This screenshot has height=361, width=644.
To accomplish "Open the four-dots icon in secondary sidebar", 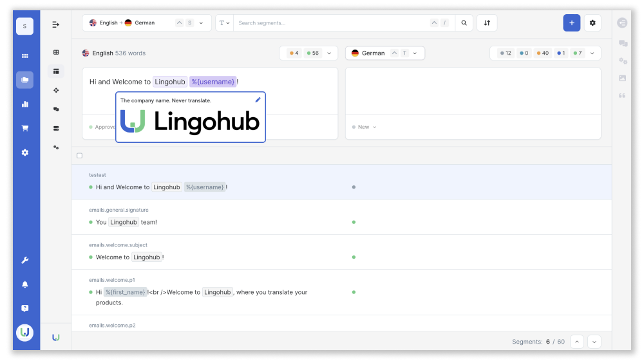I will [x=56, y=90].
